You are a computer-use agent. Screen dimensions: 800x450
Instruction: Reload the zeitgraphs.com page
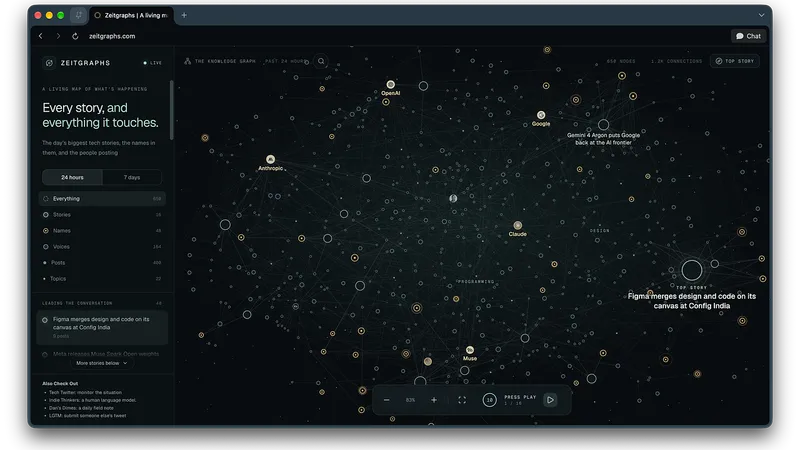point(75,36)
